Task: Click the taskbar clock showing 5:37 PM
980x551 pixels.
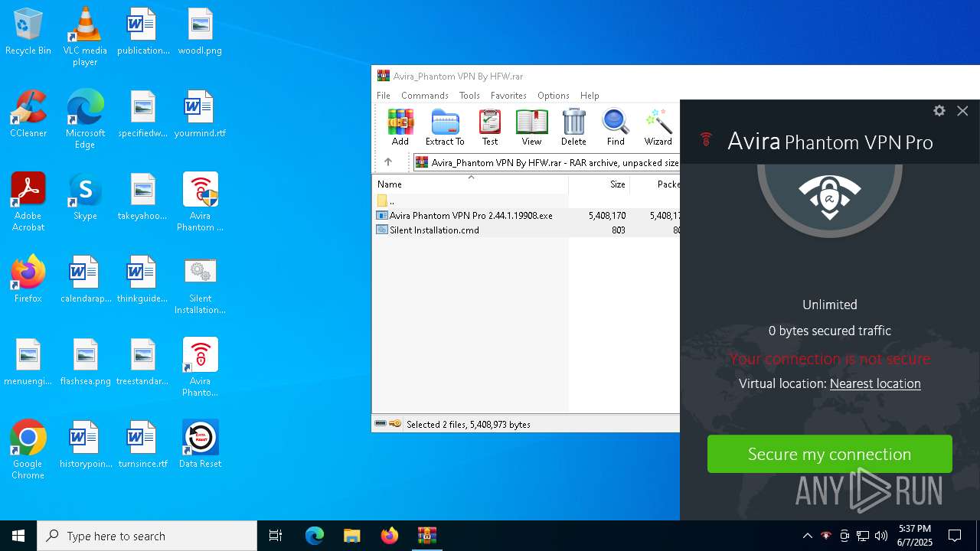Action: click(915, 536)
